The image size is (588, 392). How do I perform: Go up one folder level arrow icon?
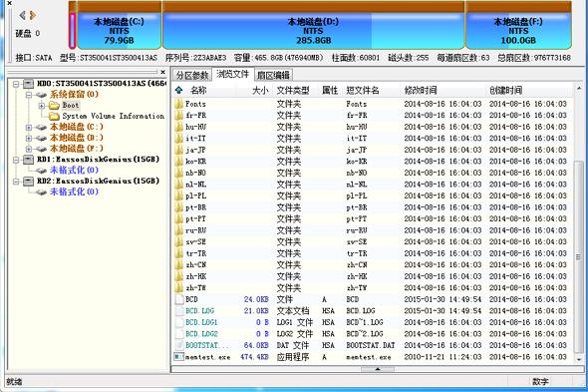tap(178, 90)
